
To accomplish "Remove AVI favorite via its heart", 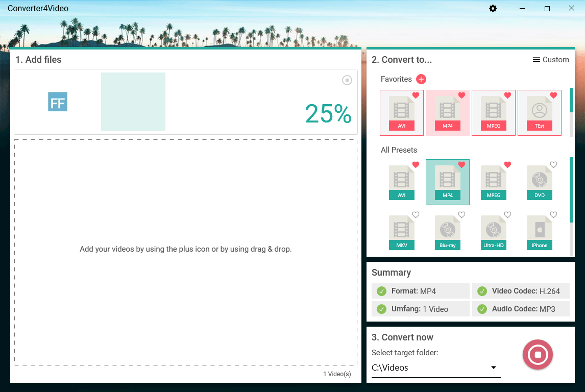I will click(416, 95).
